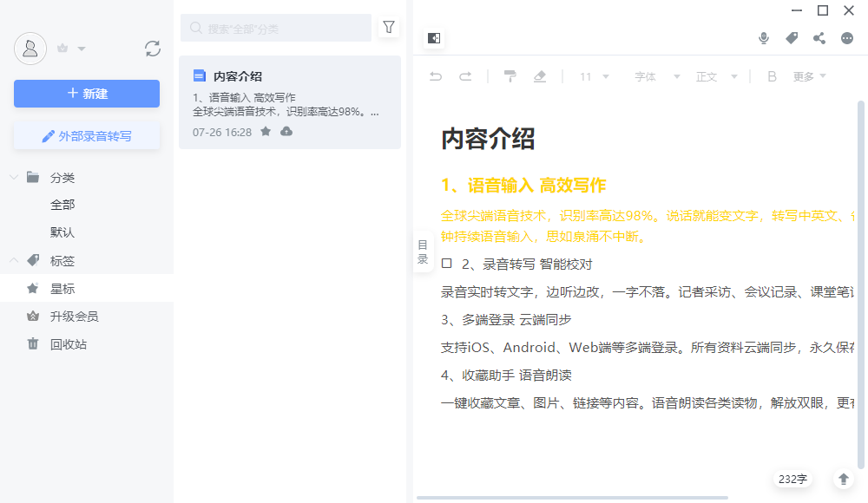
Task: Click the document icon on 内容介绍 card
Action: click(x=200, y=75)
